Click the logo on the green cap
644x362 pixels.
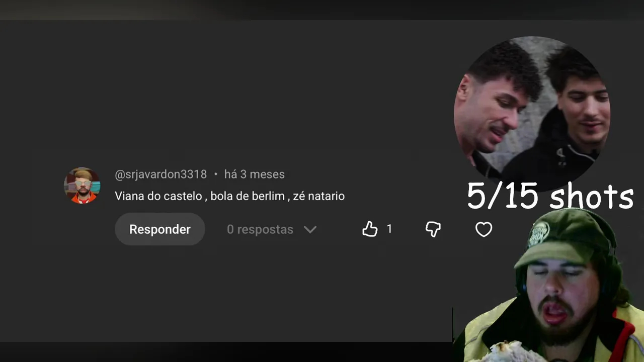tap(539, 234)
